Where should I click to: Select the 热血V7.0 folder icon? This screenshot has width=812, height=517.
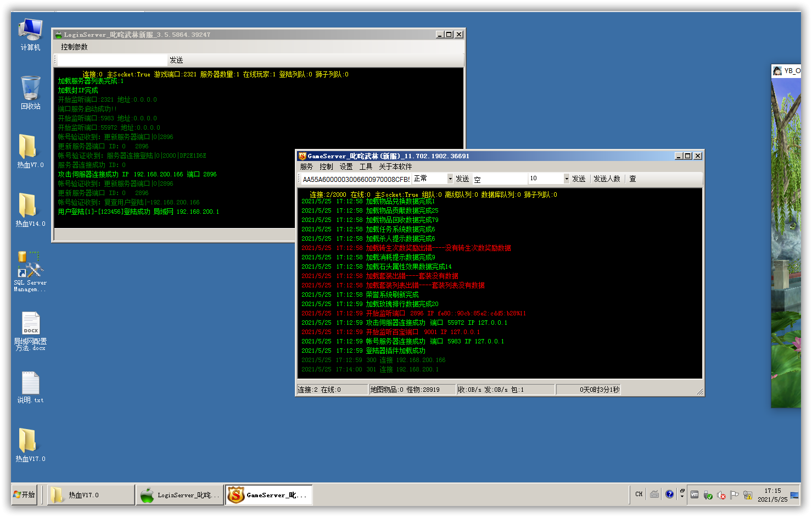30,151
